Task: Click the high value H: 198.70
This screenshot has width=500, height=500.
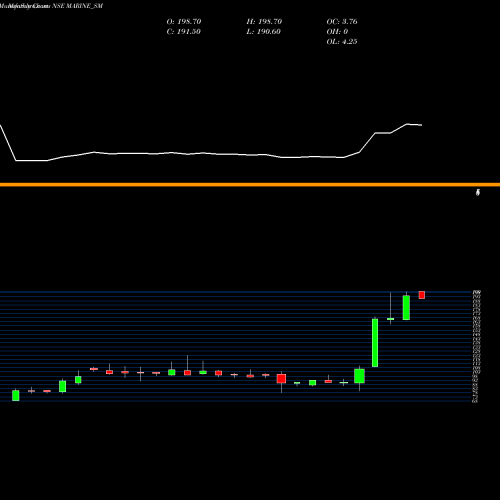Action: click(264, 21)
